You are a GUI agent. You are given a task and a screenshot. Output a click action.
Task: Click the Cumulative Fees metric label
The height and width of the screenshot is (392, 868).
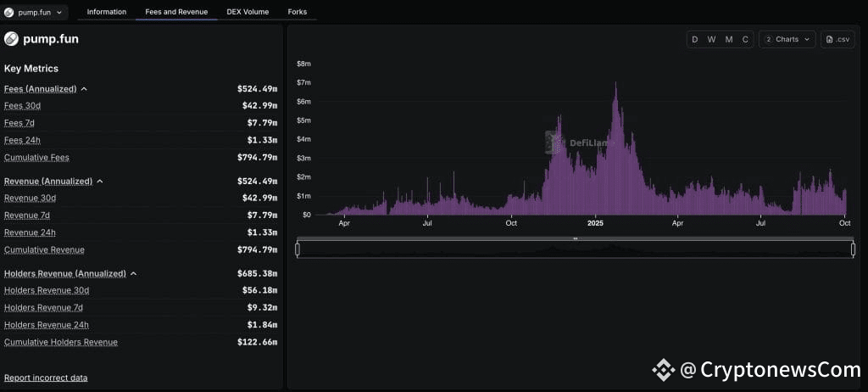[36, 158]
